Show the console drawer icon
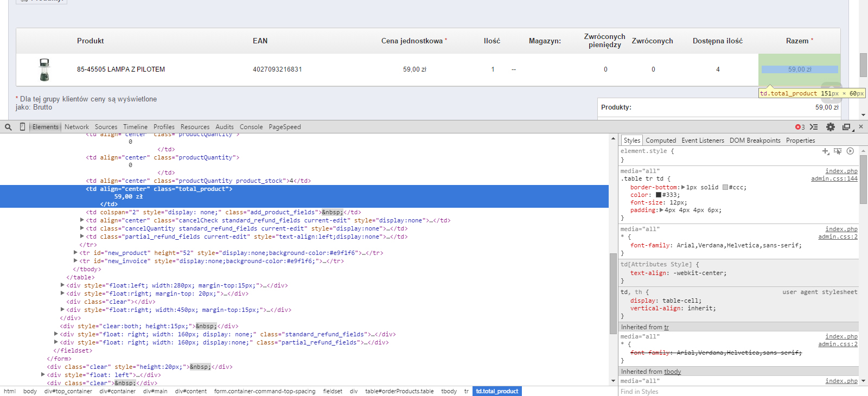868x396 pixels. 814,127
